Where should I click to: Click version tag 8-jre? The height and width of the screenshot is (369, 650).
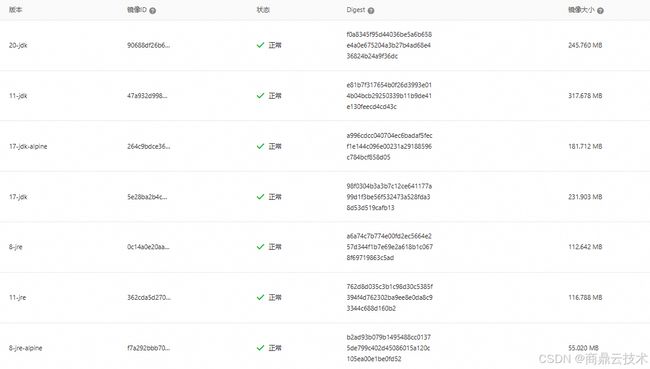tap(16, 247)
